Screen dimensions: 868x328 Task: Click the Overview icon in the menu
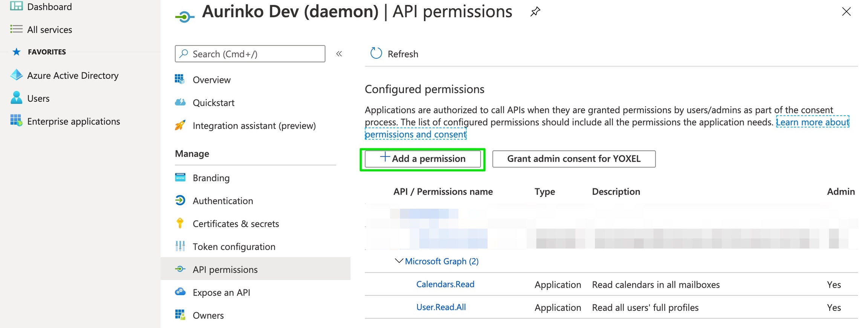(x=180, y=79)
